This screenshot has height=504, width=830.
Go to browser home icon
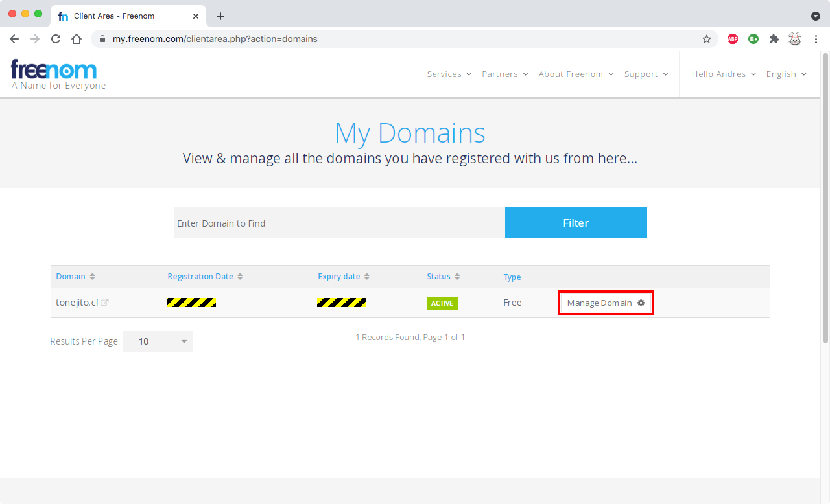(77, 39)
